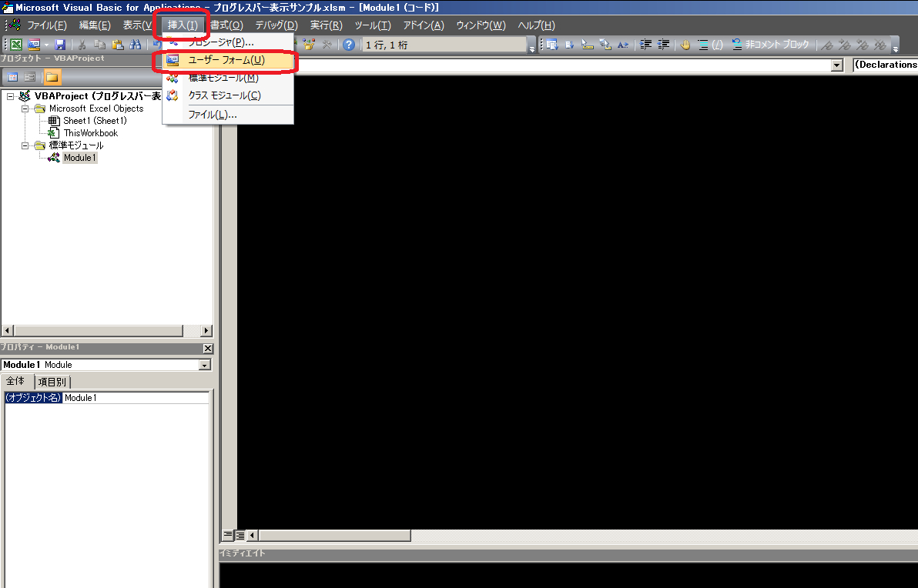Collapse the VBAProject tree node
Image resolution: width=918 pixels, height=588 pixels.
[x=11, y=96]
